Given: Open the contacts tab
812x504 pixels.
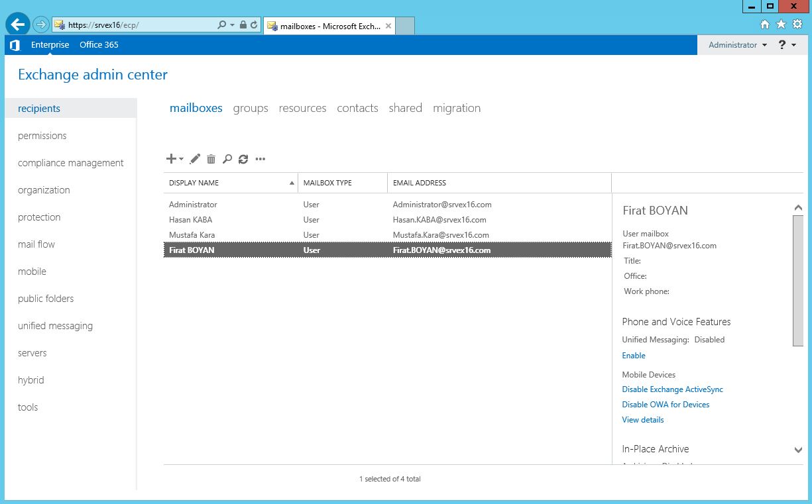Looking at the screenshot, I should [357, 108].
